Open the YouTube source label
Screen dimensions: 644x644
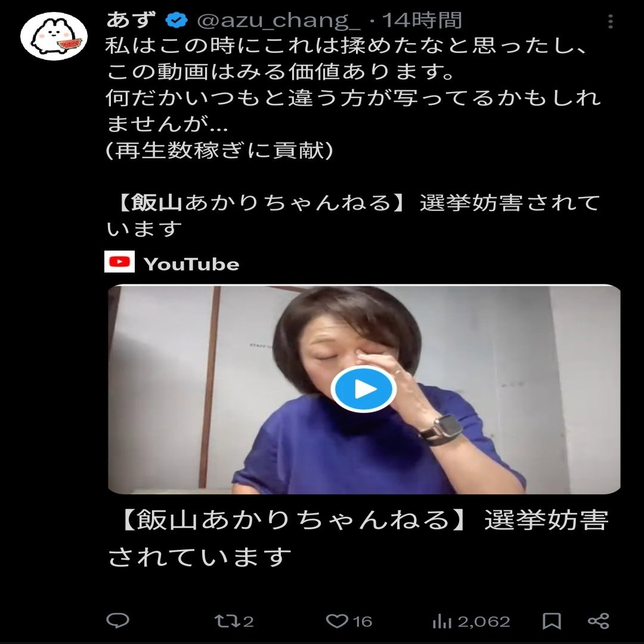(191, 264)
